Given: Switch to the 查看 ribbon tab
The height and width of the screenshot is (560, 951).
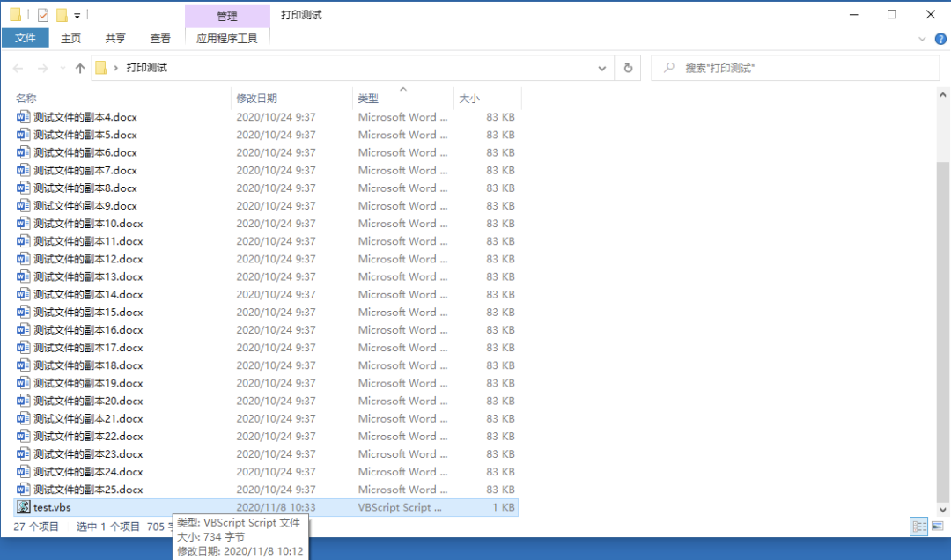Looking at the screenshot, I should pyautogui.click(x=160, y=38).
